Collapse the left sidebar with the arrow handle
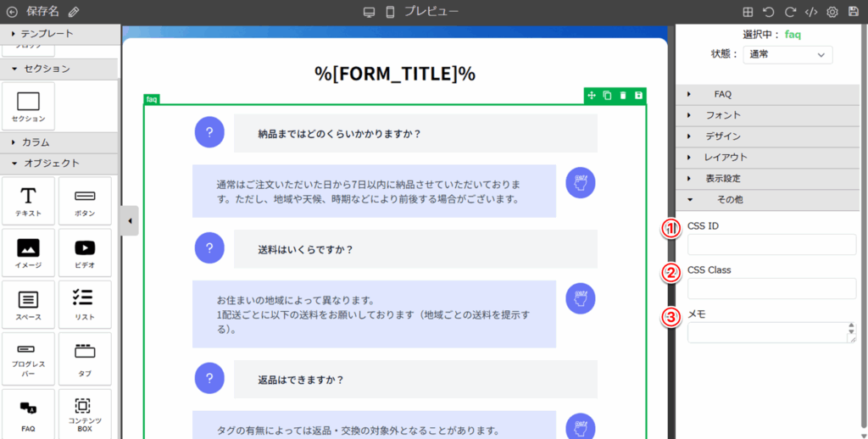This screenshot has height=439, width=868. 129,221
